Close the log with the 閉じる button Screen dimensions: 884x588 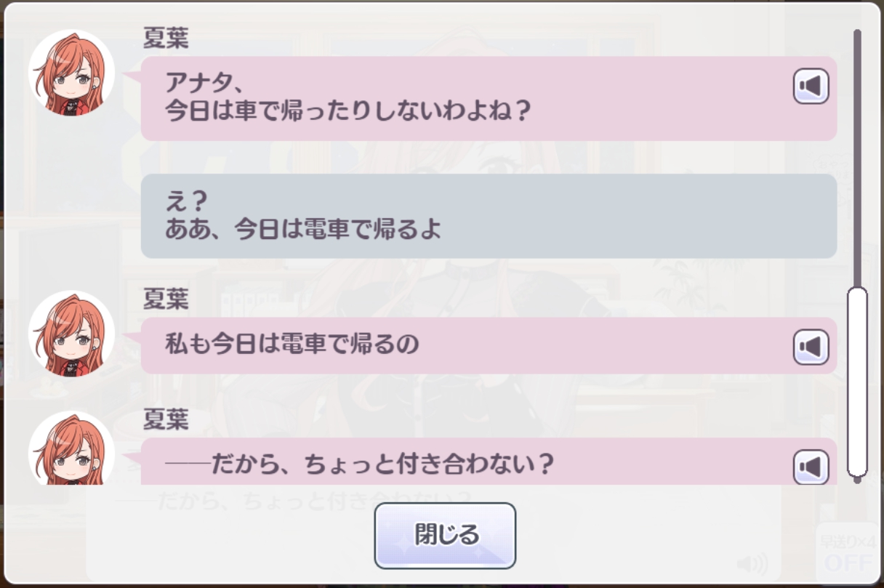(445, 536)
